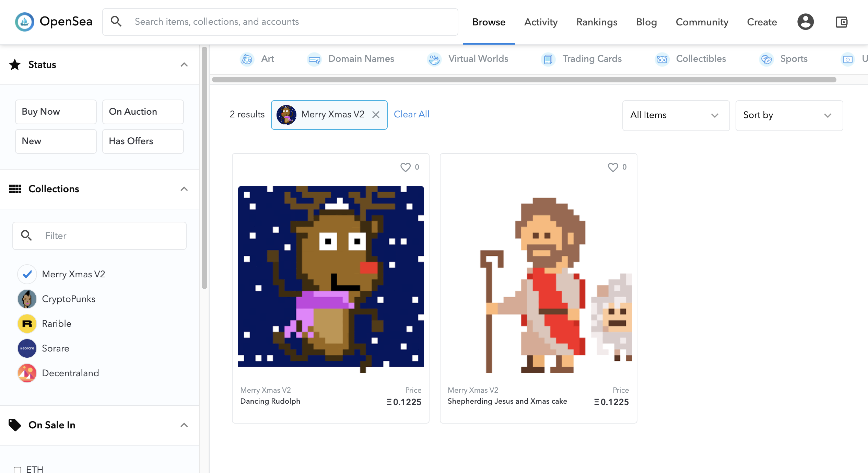Toggle the Buy Now status filter

(x=56, y=112)
